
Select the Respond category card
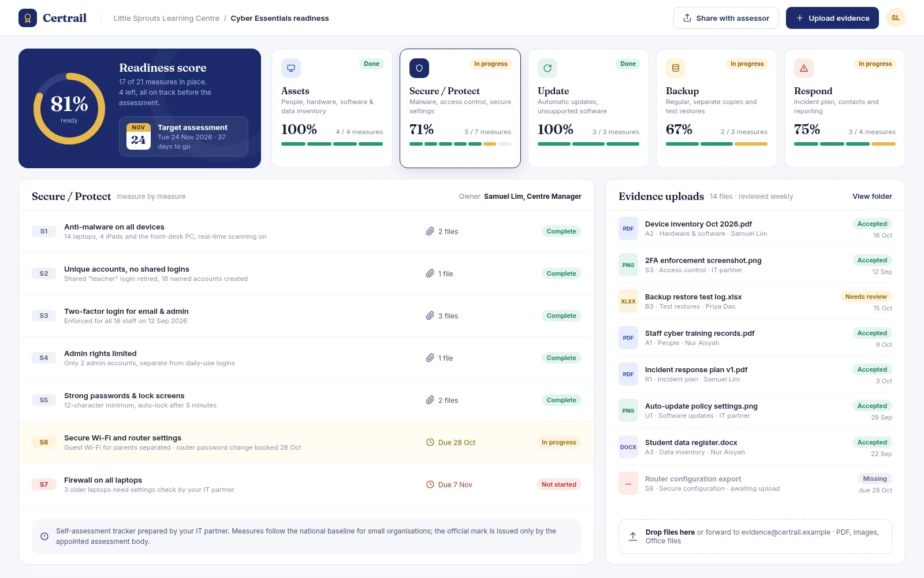coord(845,108)
